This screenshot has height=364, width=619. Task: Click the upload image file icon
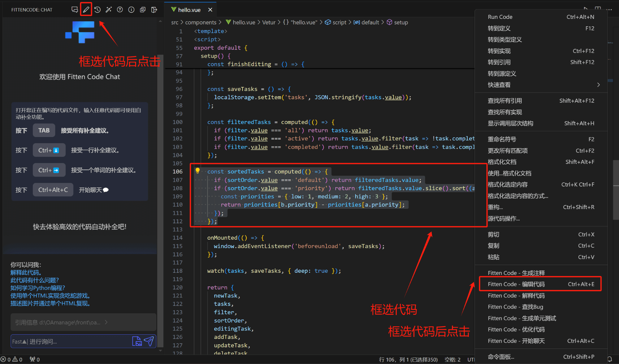tap(137, 341)
